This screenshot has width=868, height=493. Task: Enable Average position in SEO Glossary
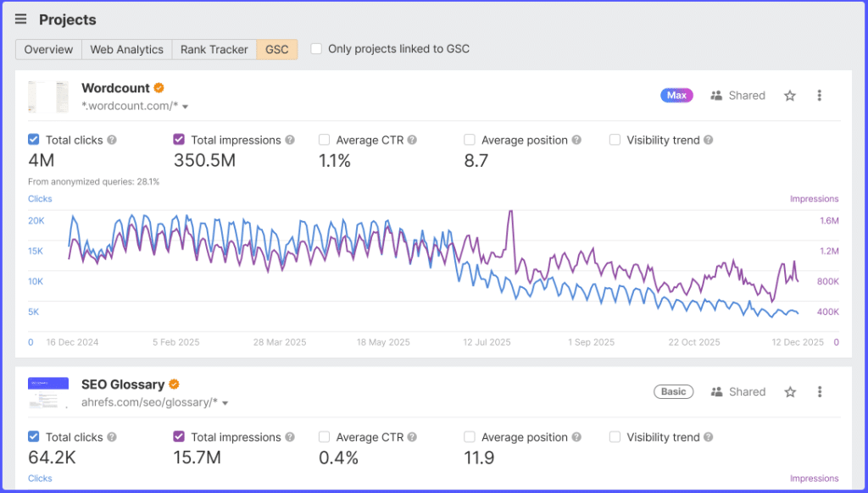coord(470,437)
